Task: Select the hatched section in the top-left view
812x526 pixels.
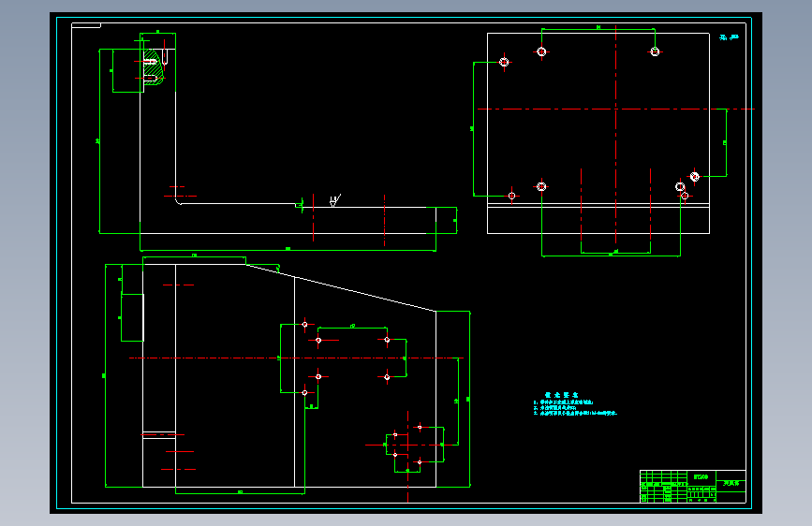Action: click(x=154, y=66)
